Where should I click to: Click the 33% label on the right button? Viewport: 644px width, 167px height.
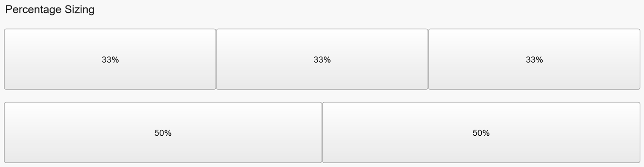534,60
